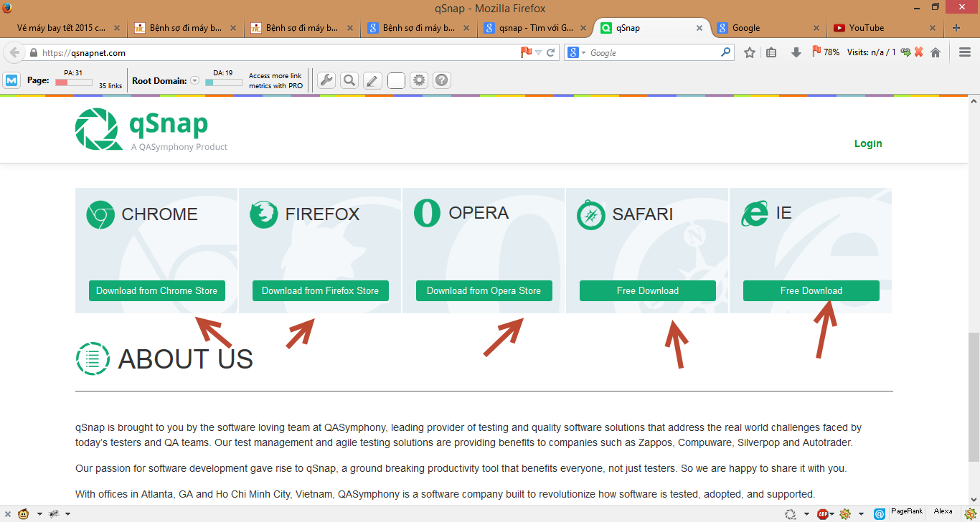980x522 pixels.
Task: Click the Chrome browser icon
Action: click(x=100, y=215)
